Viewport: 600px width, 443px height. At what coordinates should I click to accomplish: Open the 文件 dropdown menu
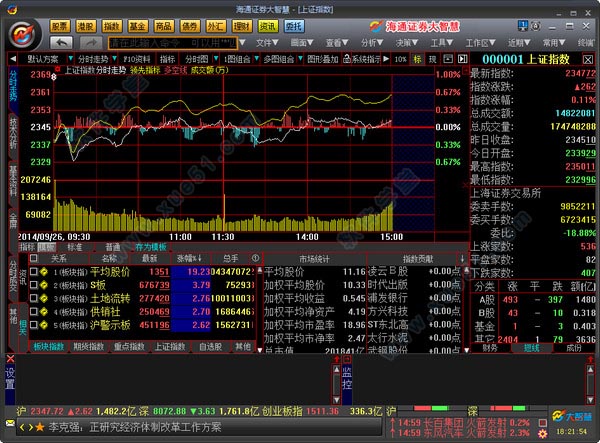[x=267, y=43]
